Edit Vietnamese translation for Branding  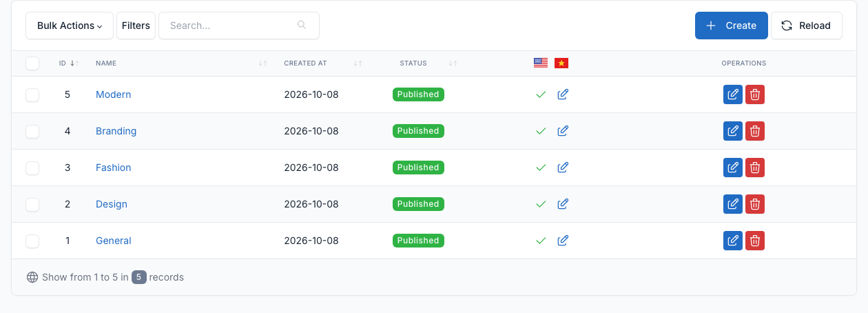(x=563, y=131)
